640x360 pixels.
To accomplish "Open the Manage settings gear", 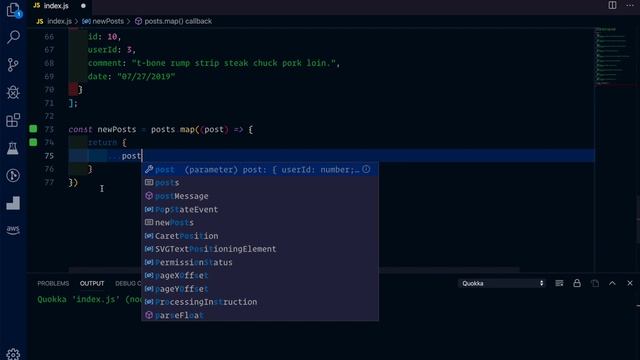I will [13, 353].
